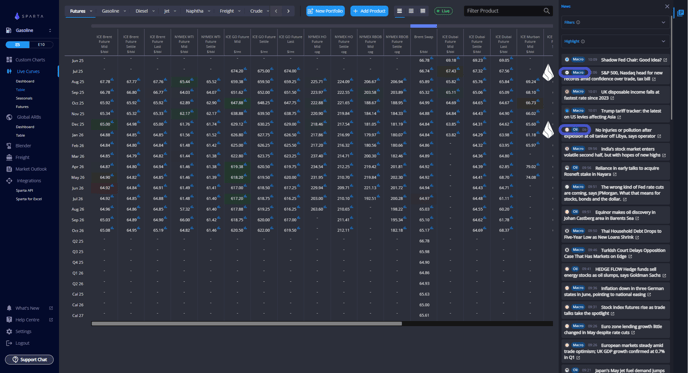
Task: Expand the news Highlight dropdown
Action: click(x=615, y=41)
